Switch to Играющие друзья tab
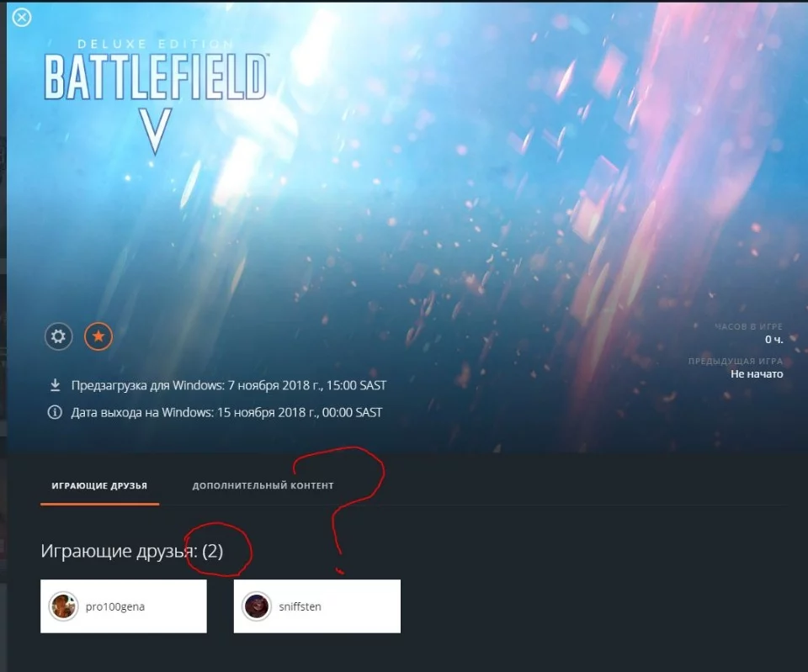 coord(99,485)
